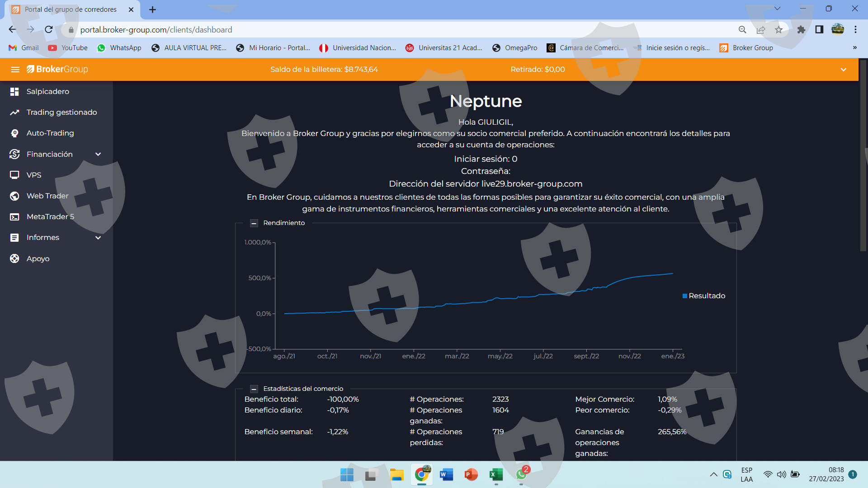Viewport: 868px width, 488px height.
Task: Open the WhatsApp bookmark
Action: [119, 48]
